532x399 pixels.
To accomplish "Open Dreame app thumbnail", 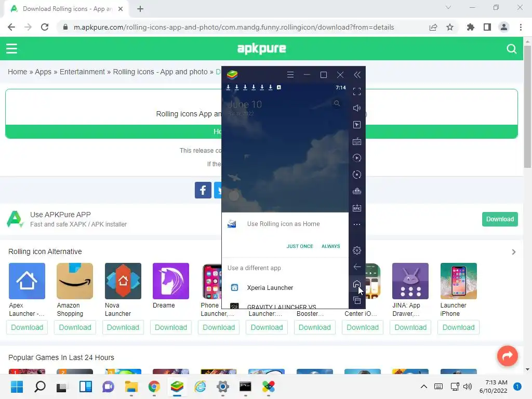I will (x=170, y=281).
